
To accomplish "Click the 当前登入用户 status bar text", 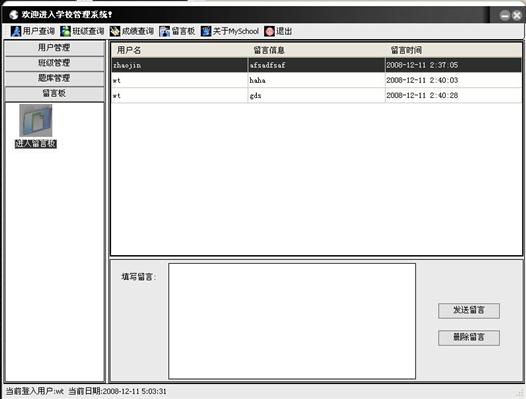I will pos(35,391).
